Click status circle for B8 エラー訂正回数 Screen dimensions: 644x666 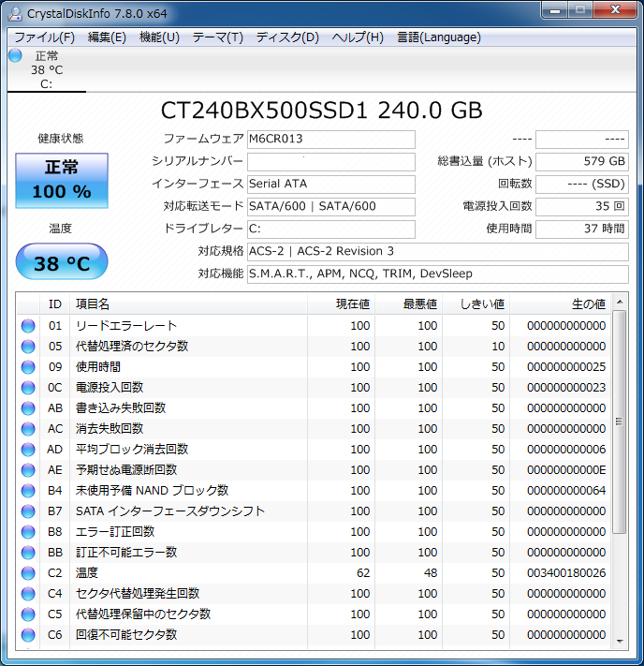(x=28, y=532)
